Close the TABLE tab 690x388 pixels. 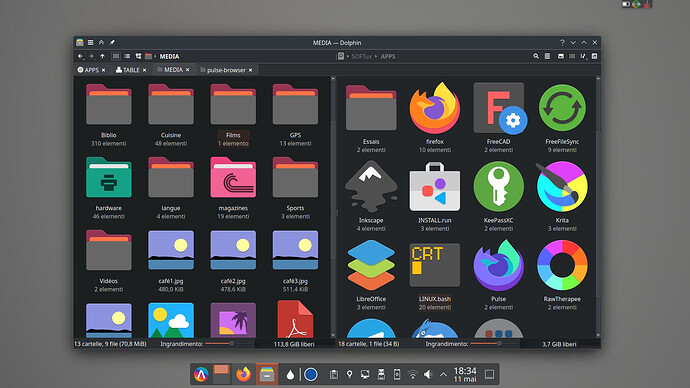pyautogui.click(x=144, y=70)
